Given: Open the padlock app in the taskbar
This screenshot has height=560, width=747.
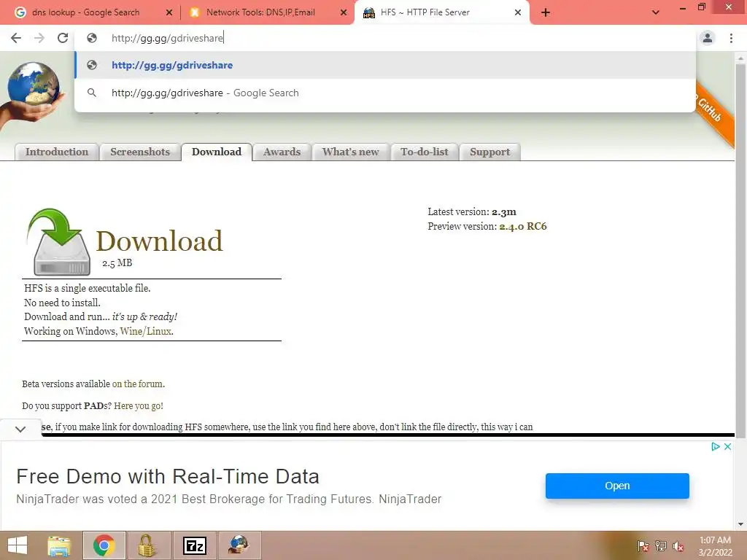Looking at the screenshot, I should (x=148, y=545).
